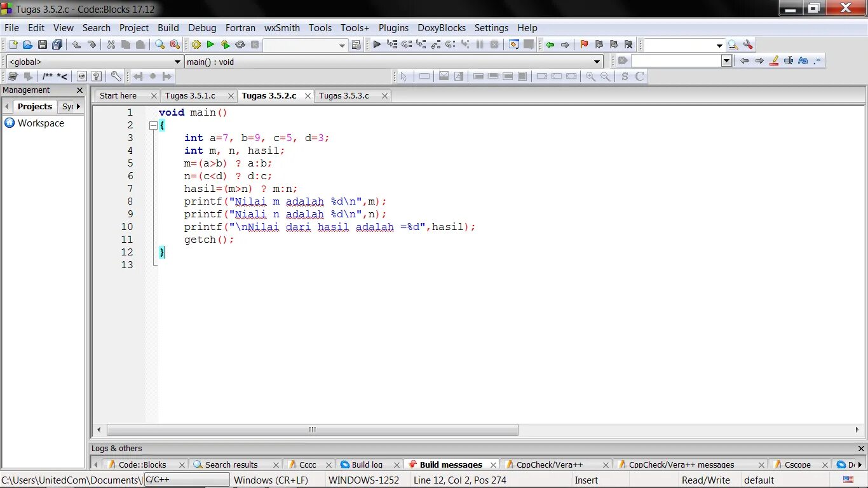Open the Find magnifier tool
Image resolution: width=868 pixels, height=488 pixels.
click(x=159, y=44)
